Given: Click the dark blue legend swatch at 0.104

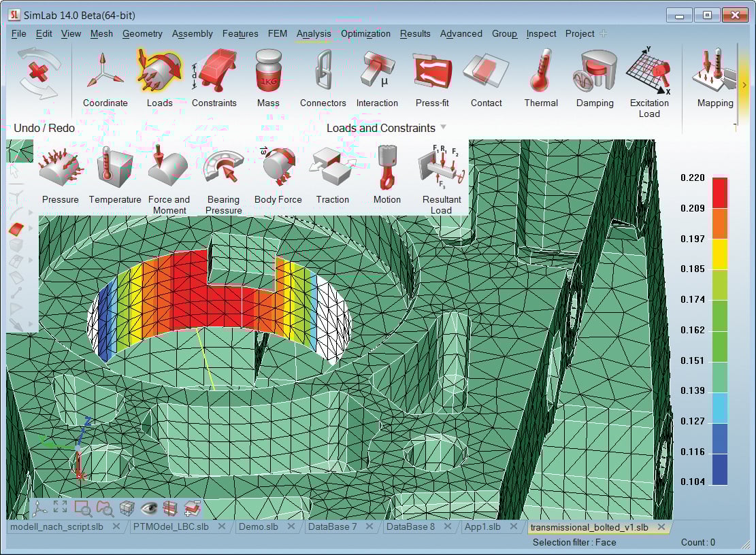Looking at the screenshot, I should click(x=720, y=469).
